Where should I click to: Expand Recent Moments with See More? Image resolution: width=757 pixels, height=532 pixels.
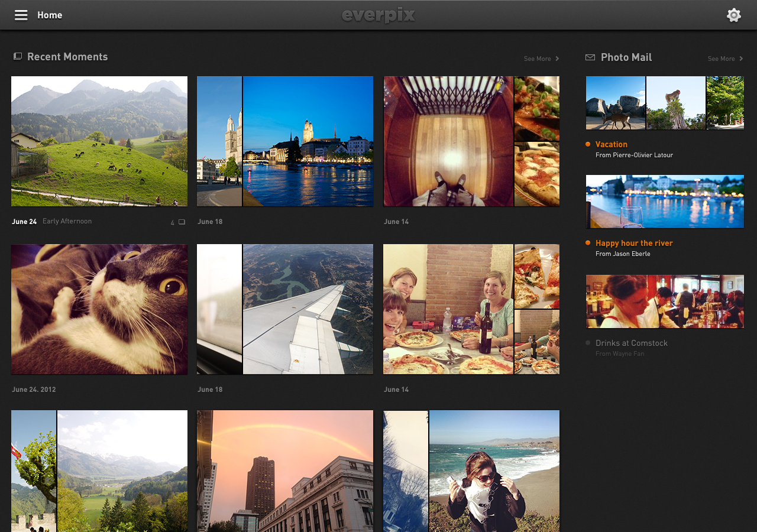[541, 59]
